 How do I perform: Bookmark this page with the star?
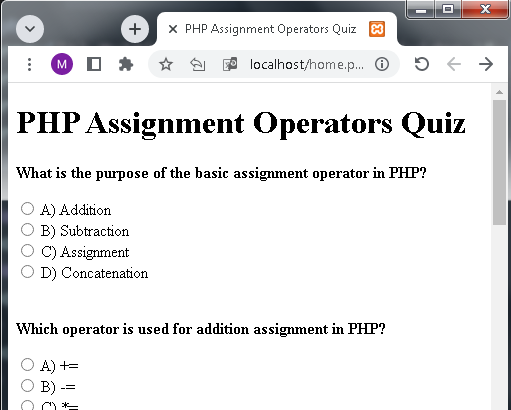pos(166,64)
